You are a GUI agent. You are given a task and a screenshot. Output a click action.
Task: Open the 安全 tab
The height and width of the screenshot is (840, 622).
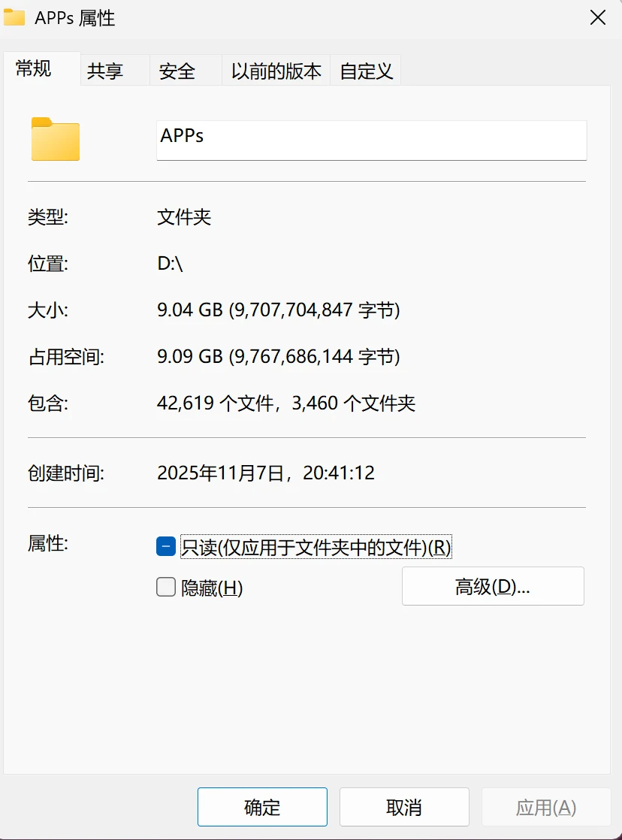[x=176, y=70]
